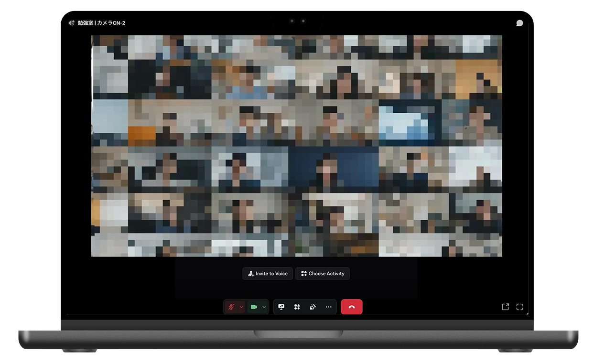Click the Invite to Voice button
The height and width of the screenshot is (364, 594).
(x=268, y=274)
